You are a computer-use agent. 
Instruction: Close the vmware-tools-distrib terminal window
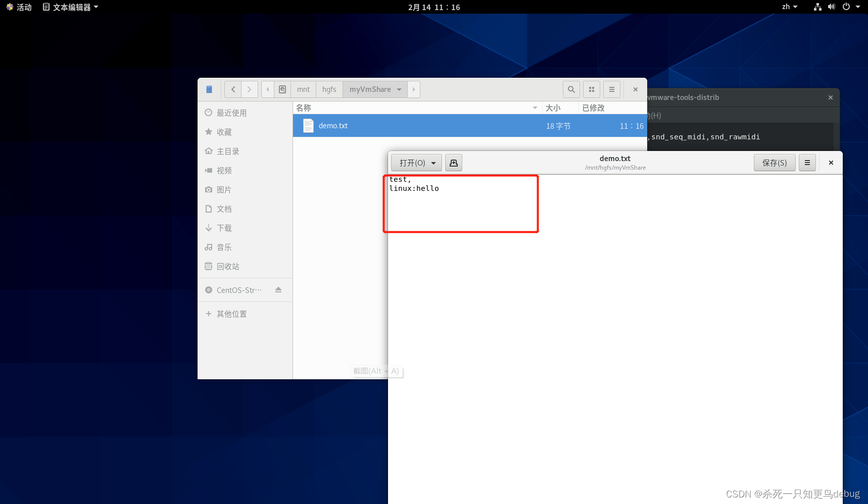831,97
